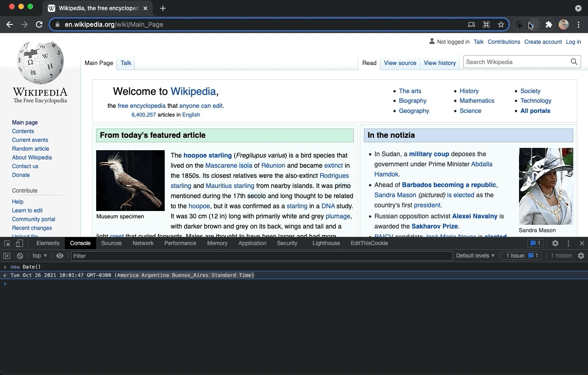Clear the console with the clear icon
This screenshot has height=375, width=588.
(x=20, y=256)
